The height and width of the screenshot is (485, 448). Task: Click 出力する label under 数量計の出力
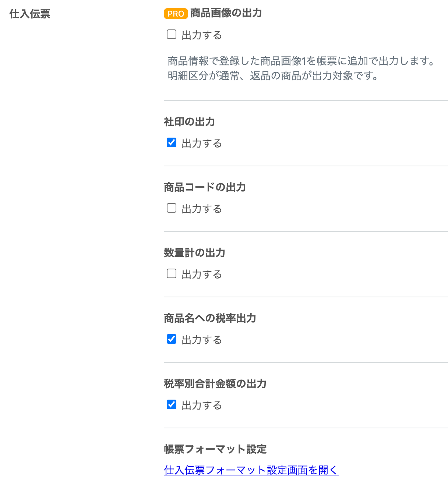click(x=202, y=275)
